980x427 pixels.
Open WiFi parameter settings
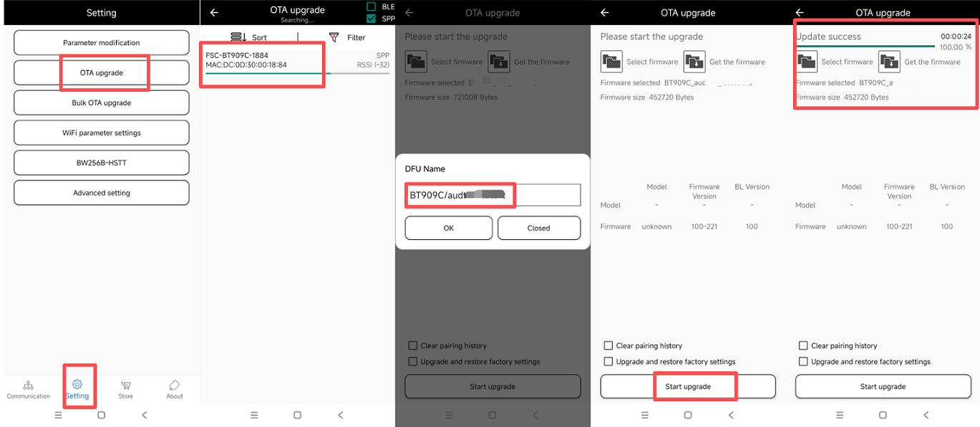point(102,133)
